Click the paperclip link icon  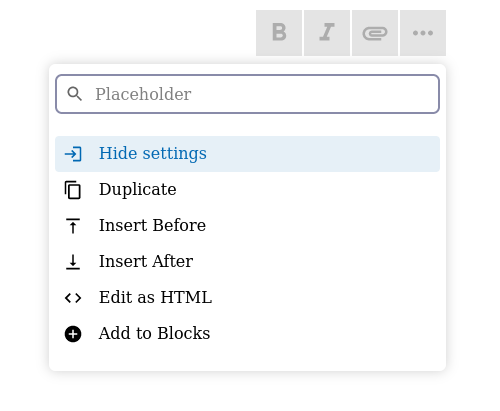coord(375,33)
